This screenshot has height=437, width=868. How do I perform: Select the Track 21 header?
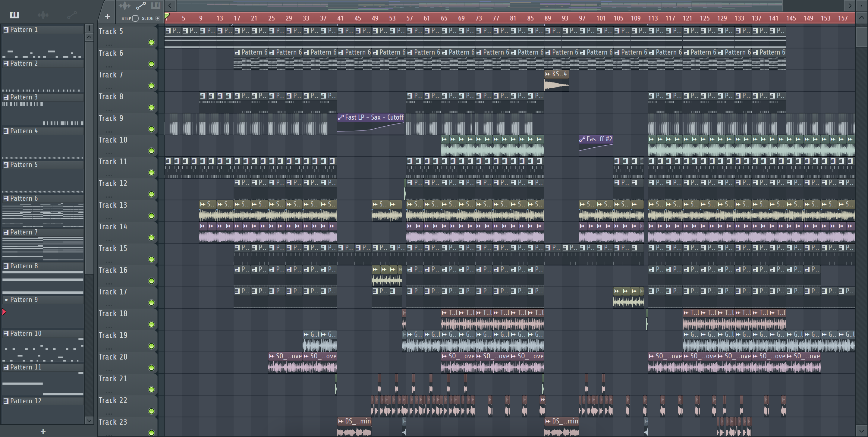pyautogui.click(x=127, y=384)
